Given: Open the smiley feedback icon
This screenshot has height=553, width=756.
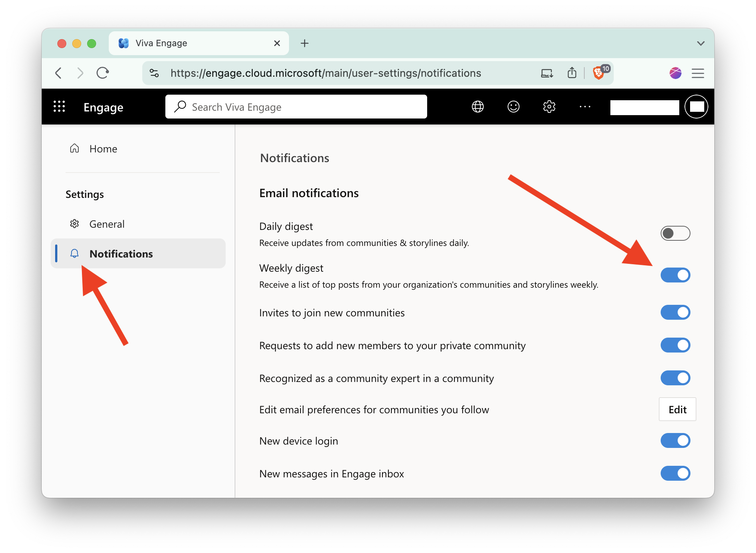Looking at the screenshot, I should [513, 107].
